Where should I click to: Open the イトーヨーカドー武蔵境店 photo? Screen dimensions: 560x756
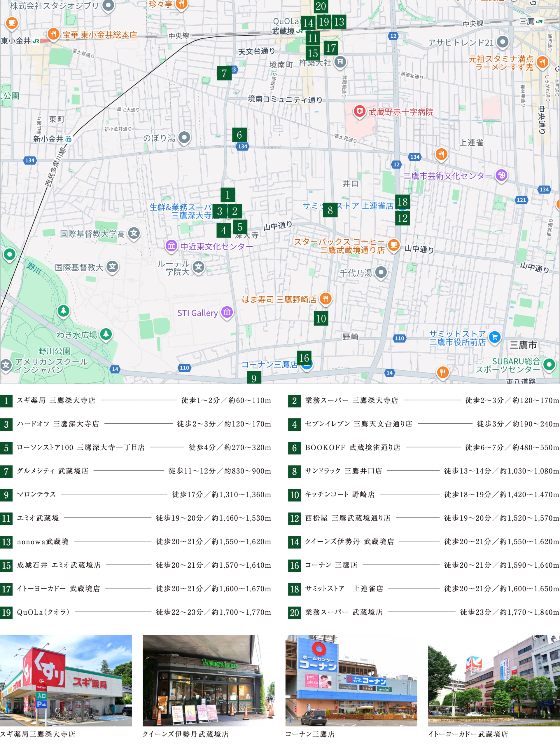pos(494,681)
